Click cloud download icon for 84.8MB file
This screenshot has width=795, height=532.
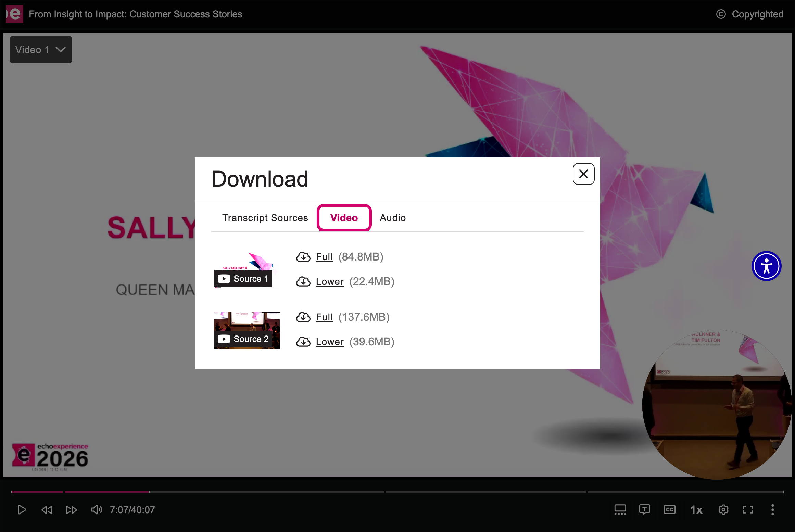click(303, 257)
